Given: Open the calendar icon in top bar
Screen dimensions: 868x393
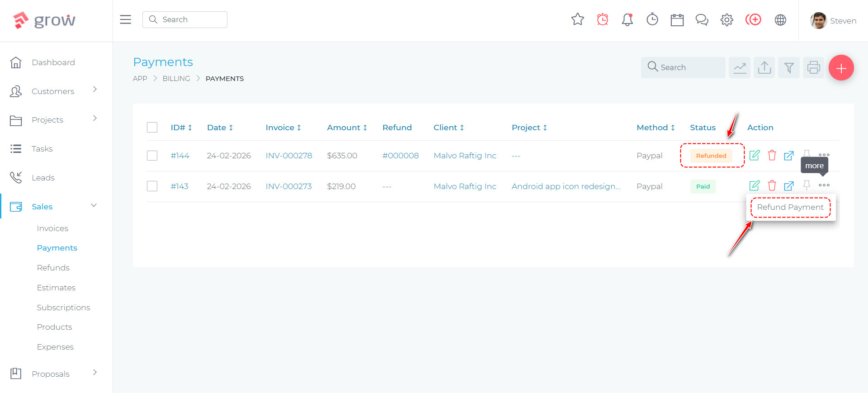Looking at the screenshot, I should pyautogui.click(x=677, y=20).
